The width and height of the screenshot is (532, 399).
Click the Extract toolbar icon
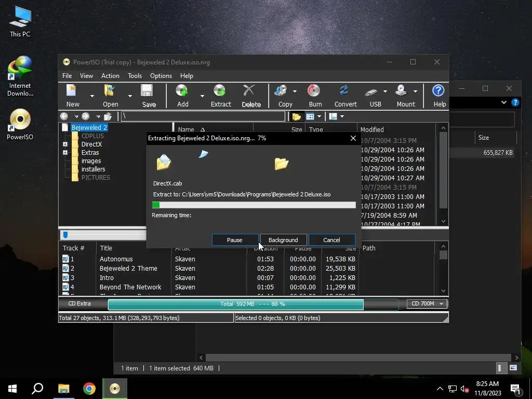(220, 96)
